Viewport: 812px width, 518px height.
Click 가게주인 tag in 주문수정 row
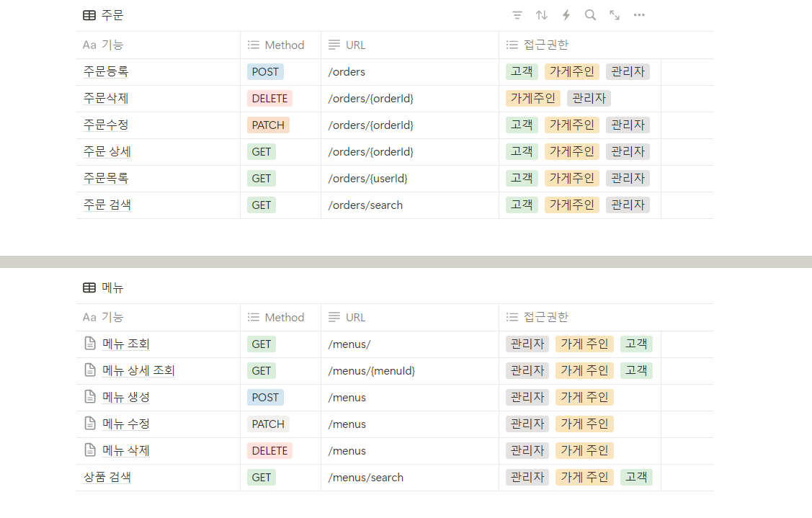pos(572,125)
